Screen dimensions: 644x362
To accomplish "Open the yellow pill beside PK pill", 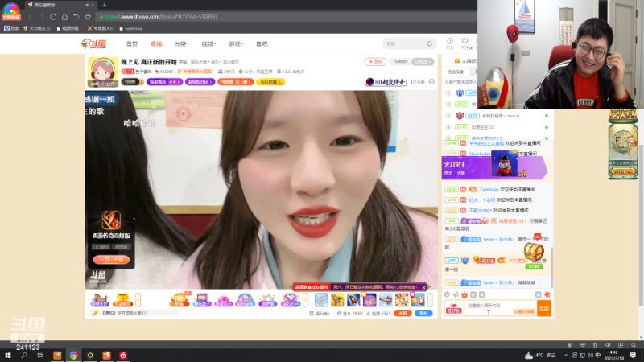I will (270, 82).
